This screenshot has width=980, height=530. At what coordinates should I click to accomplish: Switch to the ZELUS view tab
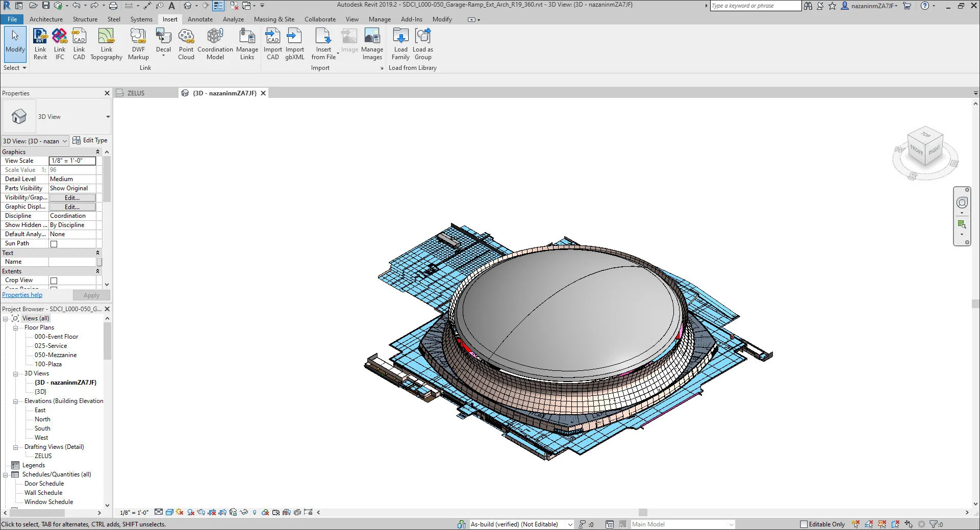pyautogui.click(x=136, y=93)
